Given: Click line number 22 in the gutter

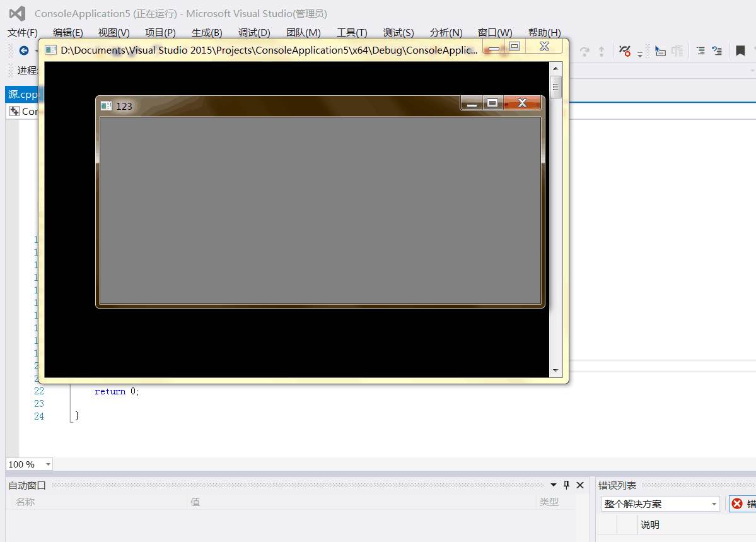Looking at the screenshot, I should tap(39, 391).
